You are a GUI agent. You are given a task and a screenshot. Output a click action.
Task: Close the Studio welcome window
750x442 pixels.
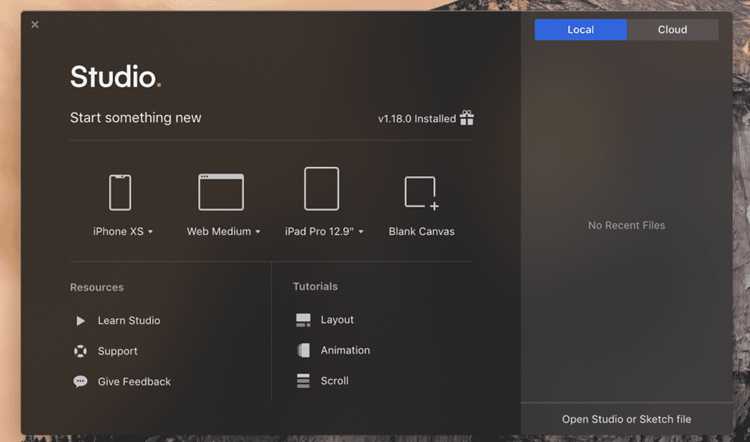pyautogui.click(x=35, y=24)
